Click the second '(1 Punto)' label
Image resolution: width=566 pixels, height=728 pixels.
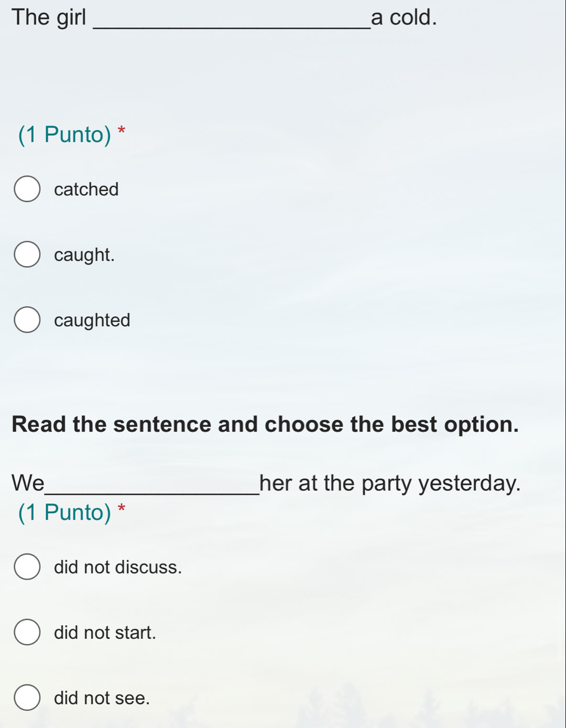(64, 513)
